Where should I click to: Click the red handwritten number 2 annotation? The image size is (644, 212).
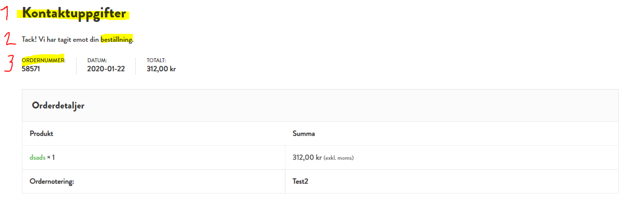(8, 39)
